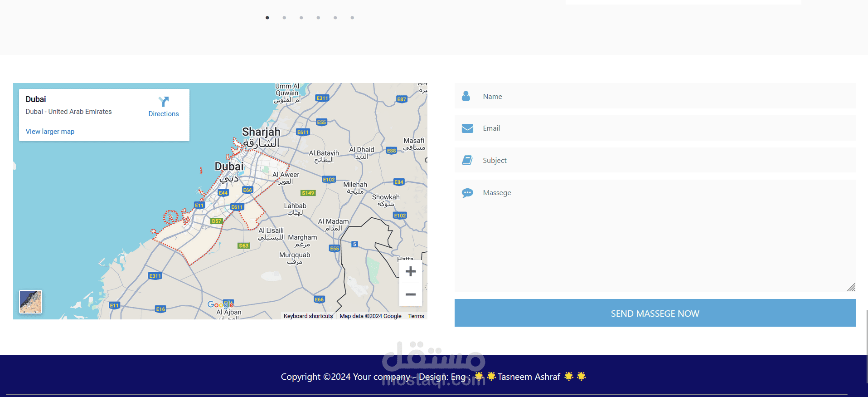Zoom out the map with minus icon
This screenshot has width=868, height=397.
[x=411, y=294]
